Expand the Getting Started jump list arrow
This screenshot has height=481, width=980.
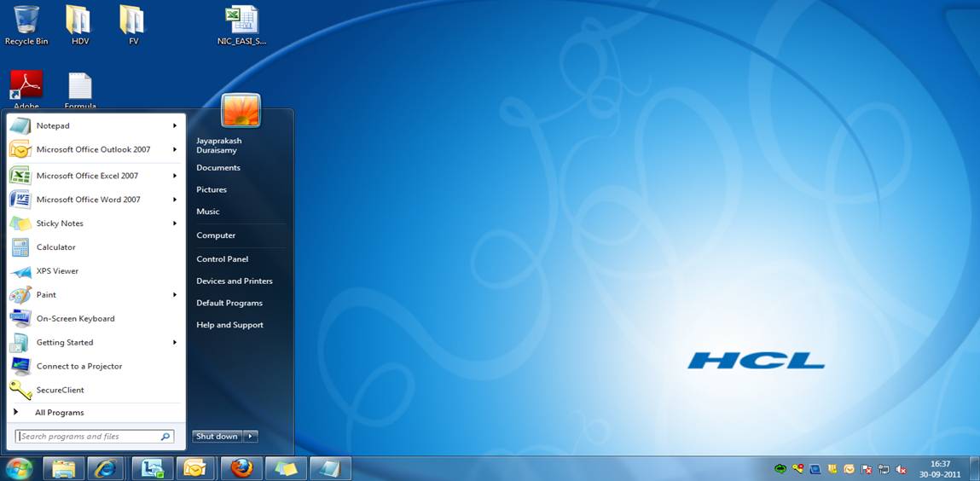pos(175,342)
